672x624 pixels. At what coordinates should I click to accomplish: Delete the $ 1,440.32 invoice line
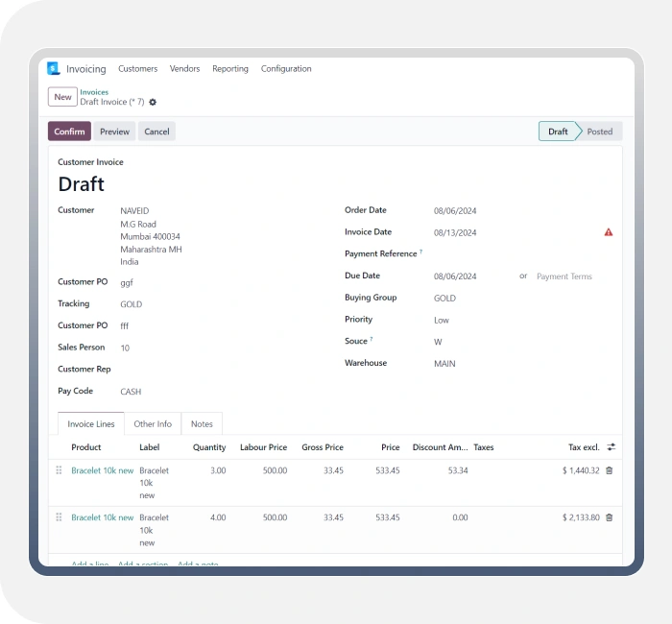click(x=609, y=470)
